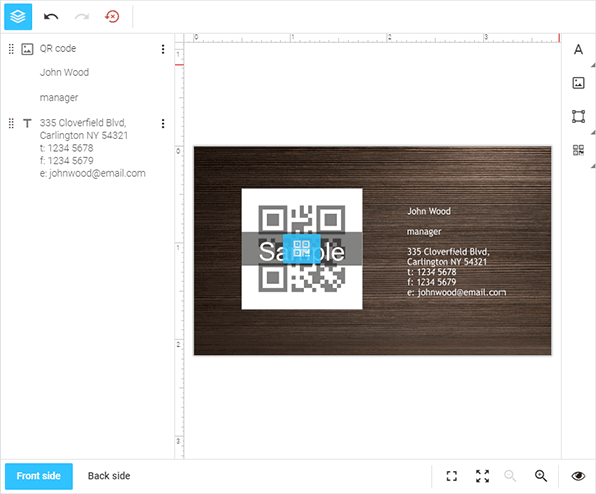Select the Add image tool
596x494 pixels.
click(578, 83)
